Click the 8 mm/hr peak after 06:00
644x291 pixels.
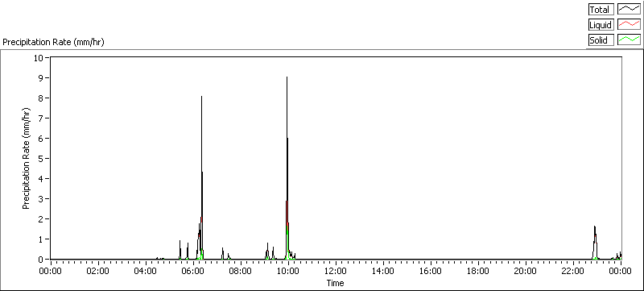[x=202, y=97]
